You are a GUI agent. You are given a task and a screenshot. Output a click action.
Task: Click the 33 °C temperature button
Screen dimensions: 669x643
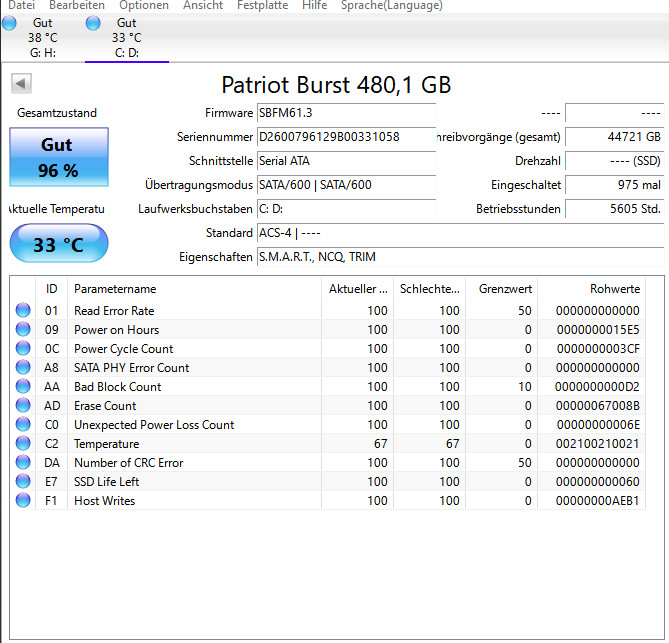click(59, 243)
